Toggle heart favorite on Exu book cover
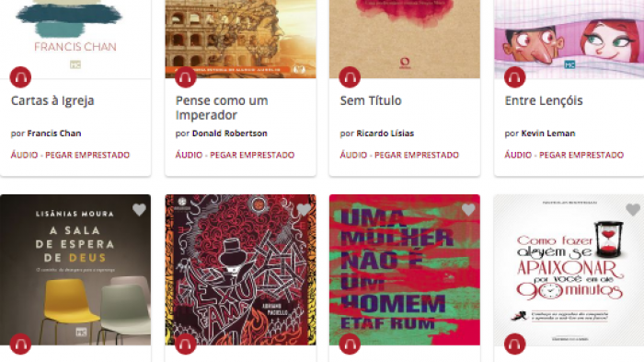Viewport: 644px width, 362px height. click(304, 210)
